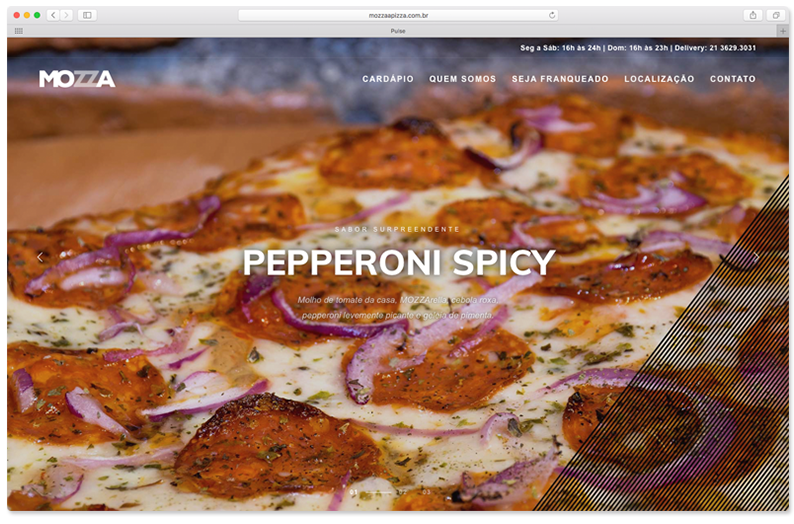Select Contato in the navigation
794x524 pixels.
pyautogui.click(x=733, y=79)
